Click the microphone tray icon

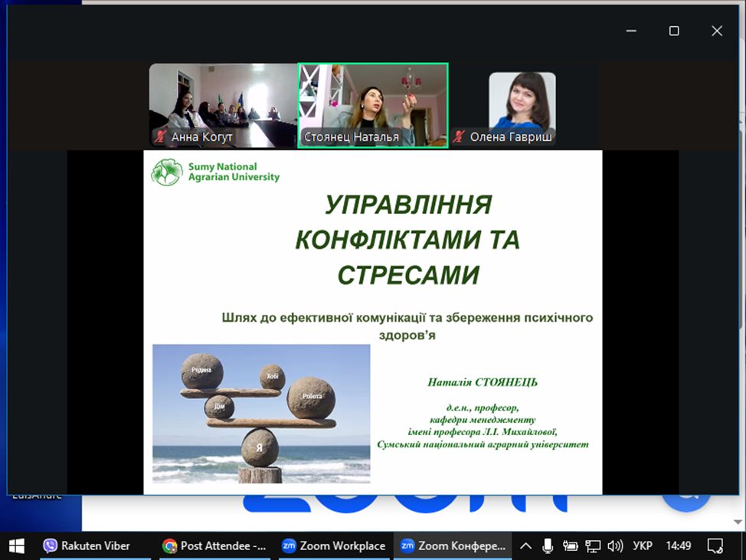pyautogui.click(x=548, y=546)
